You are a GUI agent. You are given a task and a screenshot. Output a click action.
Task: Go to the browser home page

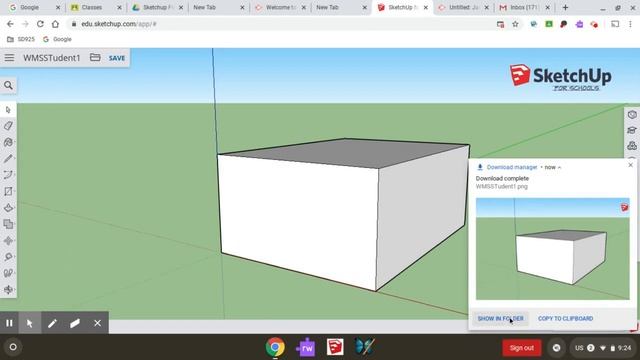55,24
